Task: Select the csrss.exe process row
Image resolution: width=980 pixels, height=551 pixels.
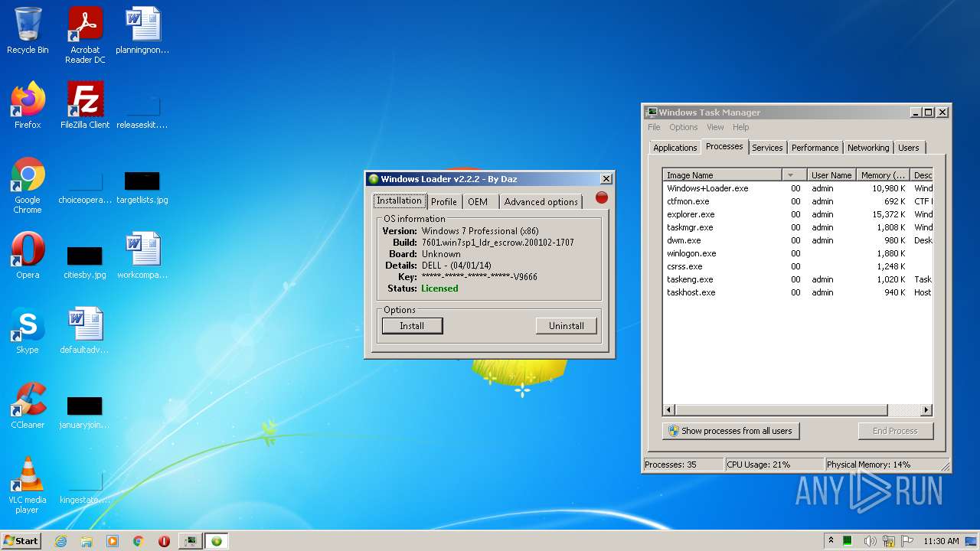Action: [798, 266]
